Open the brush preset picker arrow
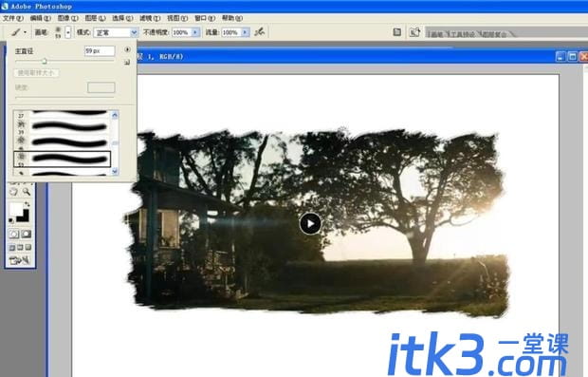Image resolution: width=588 pixels, height=377 pixels. click(68, 32)
